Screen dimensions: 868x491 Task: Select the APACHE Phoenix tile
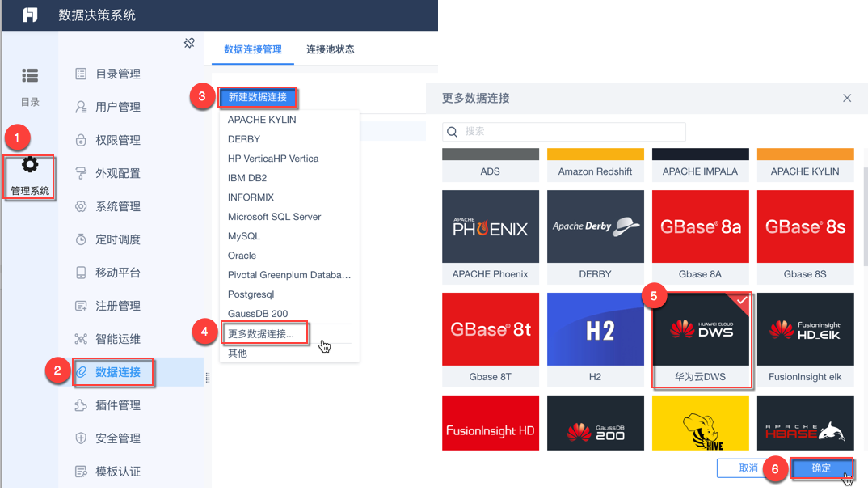(x=491, y=237)
